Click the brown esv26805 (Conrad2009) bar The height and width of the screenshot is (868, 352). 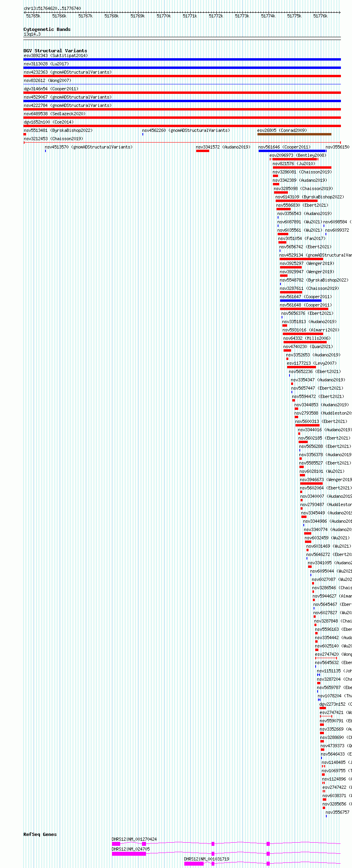tap(294, 134)
